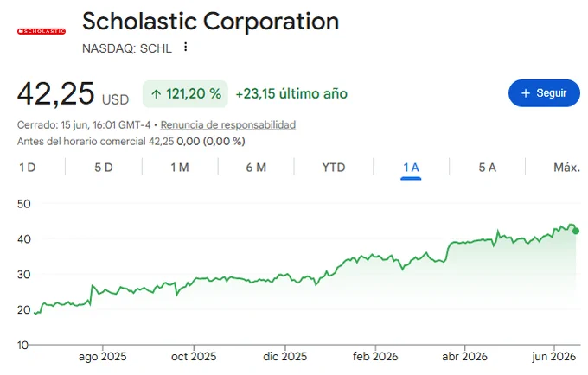588x375 pixels.
Task: Show the Máx. full history range
Action: coord(566,167)
